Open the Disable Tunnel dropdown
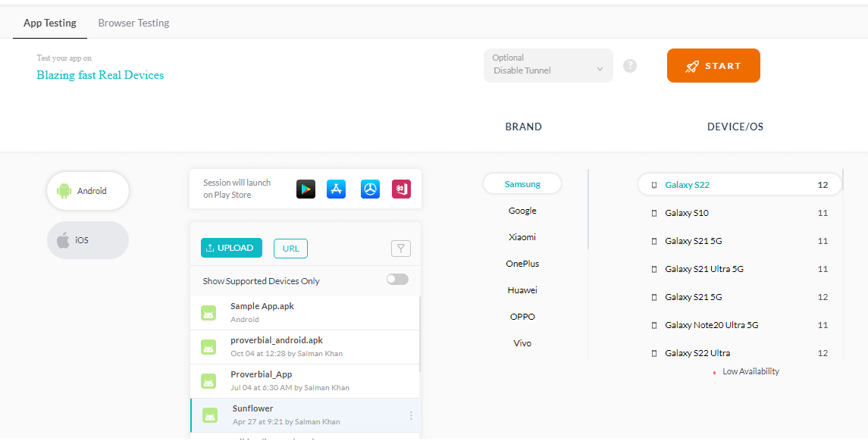Screen dimensions: 868x441 click(x=547, y=66)
